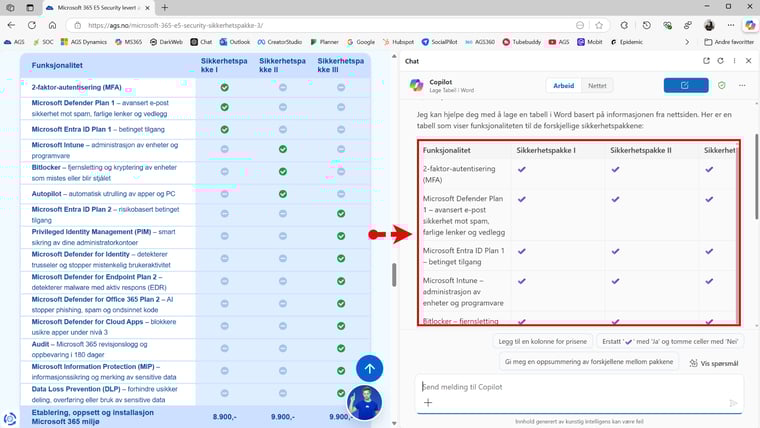Click the 2-faktor-autentisering (MFA) row label

76,87
